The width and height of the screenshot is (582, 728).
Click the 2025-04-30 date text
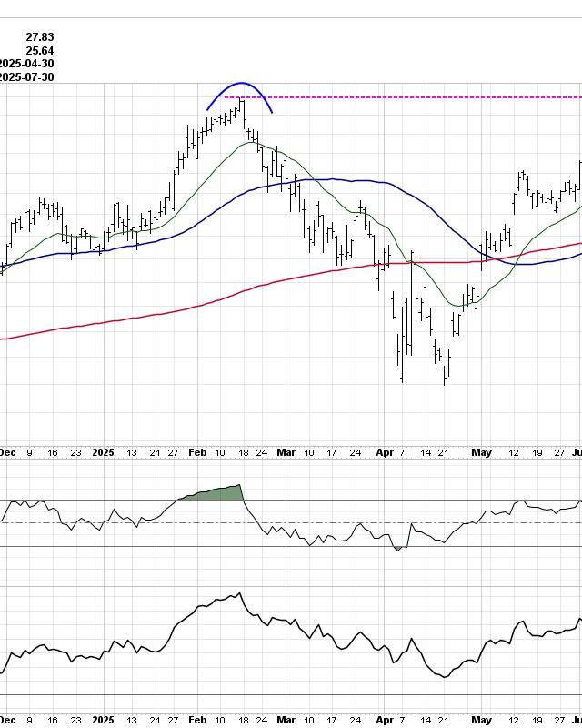coord(27,64)
